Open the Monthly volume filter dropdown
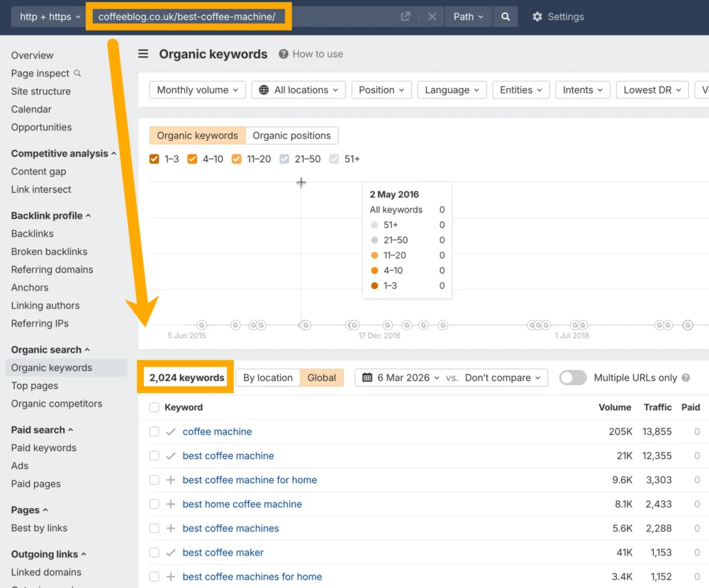This screenshot has height=588, width=709. [x=198, y=90]
